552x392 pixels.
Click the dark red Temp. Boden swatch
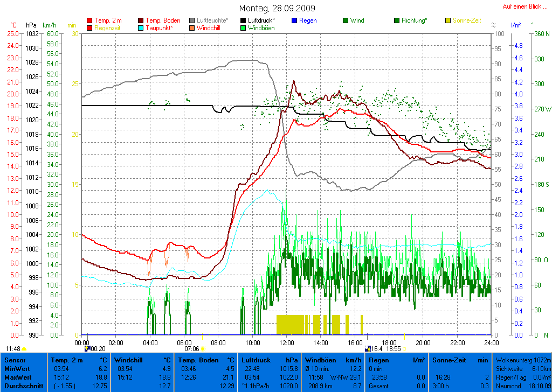point(141,20)
